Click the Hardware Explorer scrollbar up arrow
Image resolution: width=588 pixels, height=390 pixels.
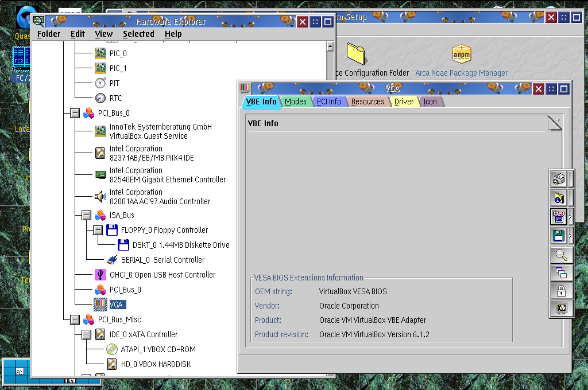pos(330,46)
